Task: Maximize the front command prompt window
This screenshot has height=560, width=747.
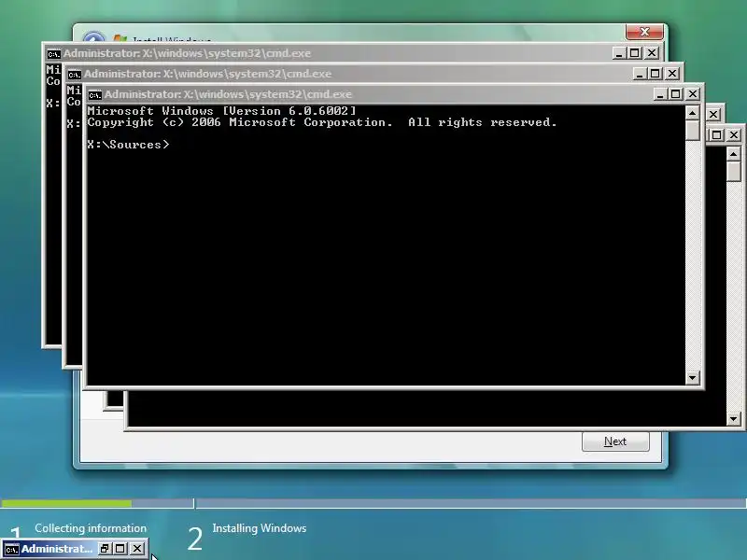Action: point(675,94)
